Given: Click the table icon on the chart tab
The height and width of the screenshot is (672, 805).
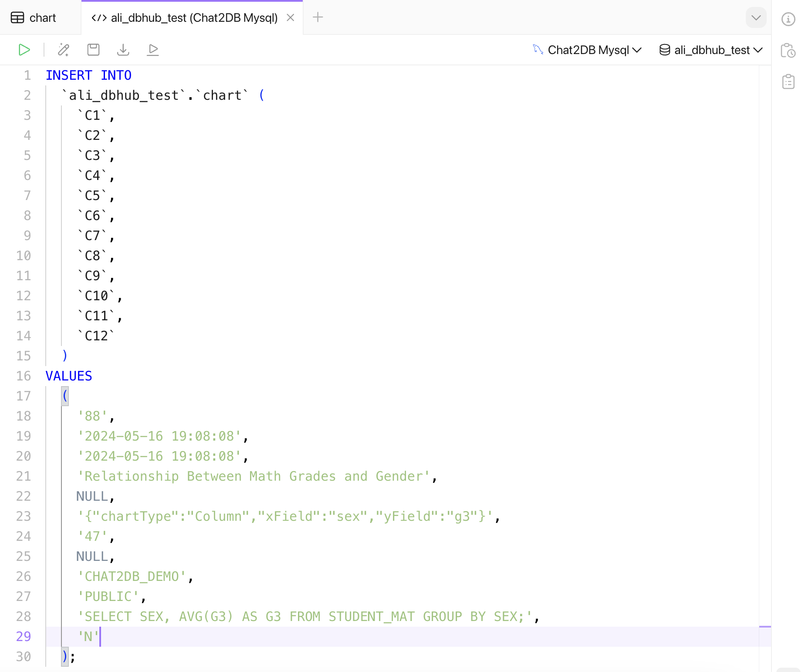Looking at the screenshot, I should 17,18.
